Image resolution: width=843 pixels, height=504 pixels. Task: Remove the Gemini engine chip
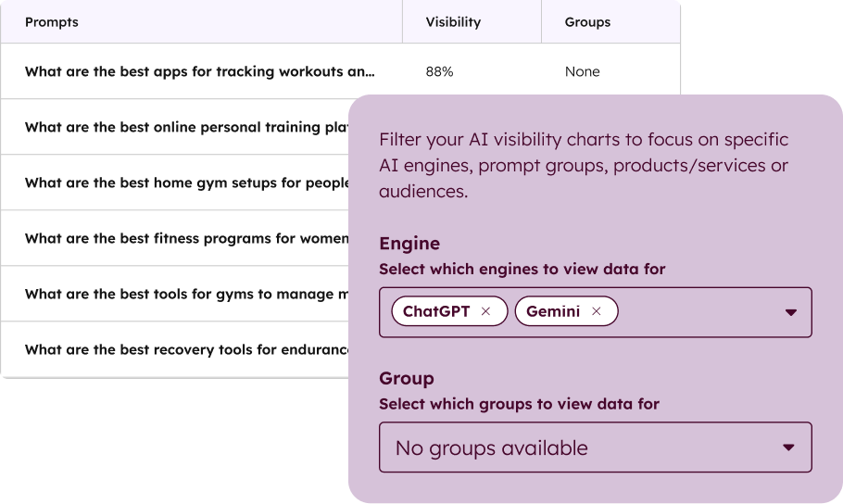[597, 312]
